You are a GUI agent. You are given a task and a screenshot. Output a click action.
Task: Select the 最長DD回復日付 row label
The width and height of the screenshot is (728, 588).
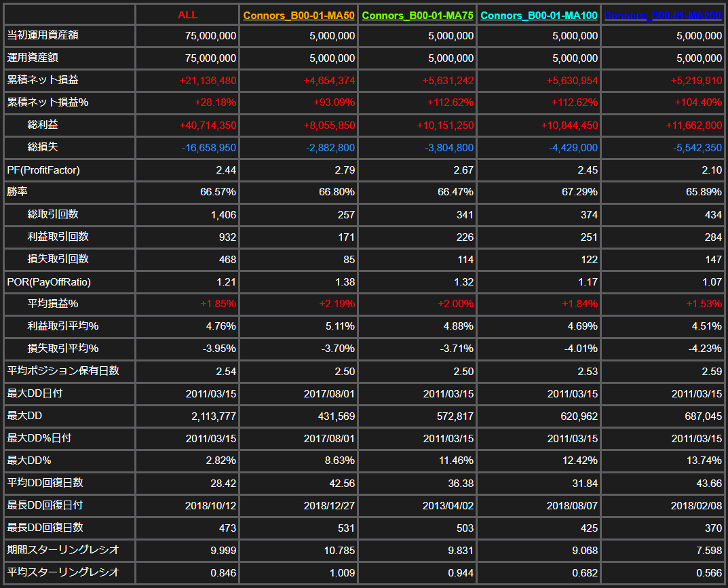[45, 505]
